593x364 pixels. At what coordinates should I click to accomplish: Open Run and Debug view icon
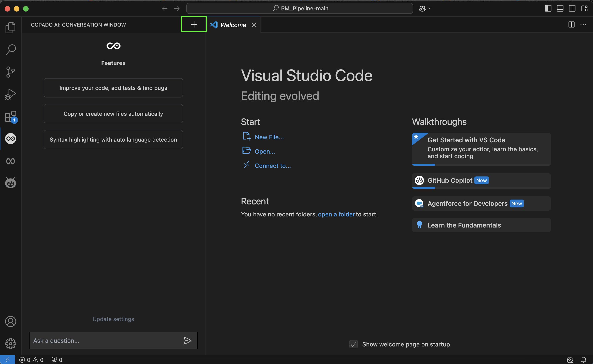(x=10, y=94)
